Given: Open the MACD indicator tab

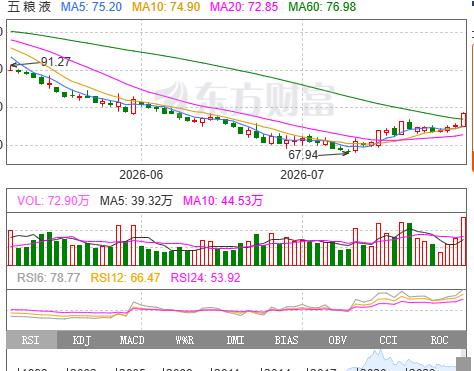Looking at the screenshot, I should (x=132, y=340).
